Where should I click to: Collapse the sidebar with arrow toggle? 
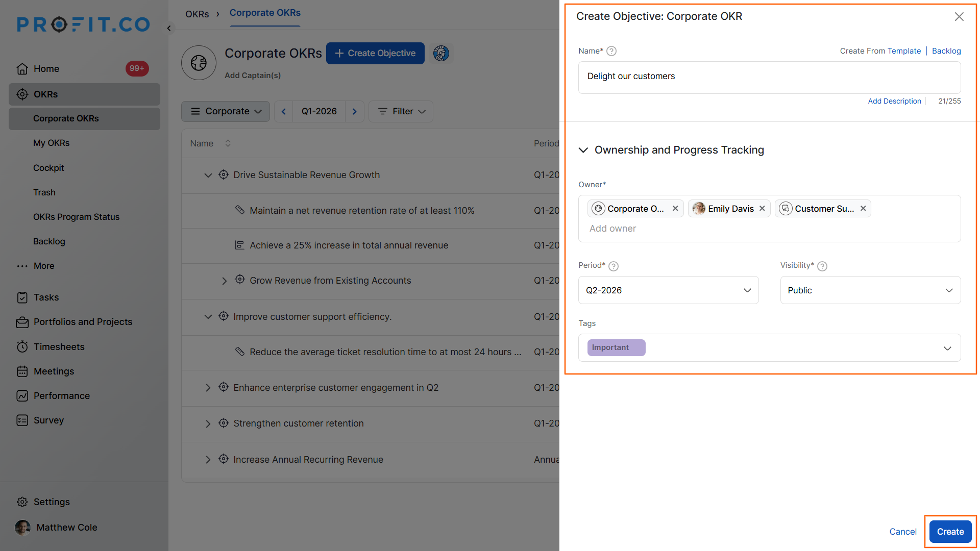tap(169, 29)
